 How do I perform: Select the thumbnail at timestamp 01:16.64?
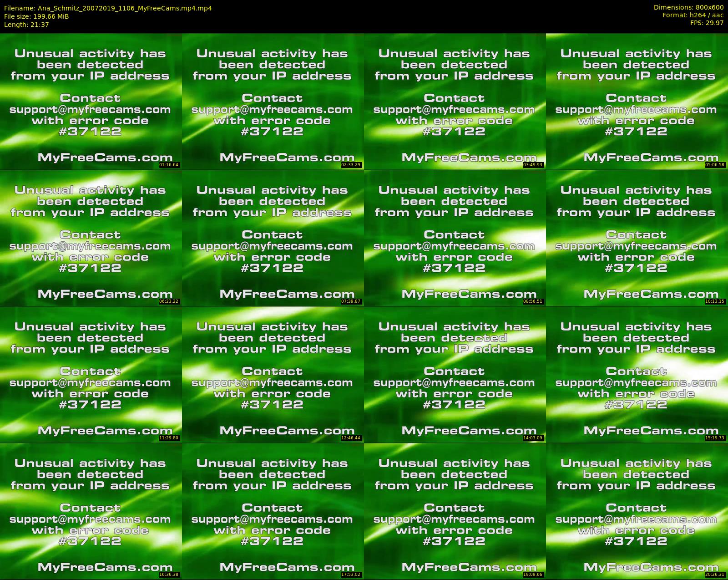91,101
